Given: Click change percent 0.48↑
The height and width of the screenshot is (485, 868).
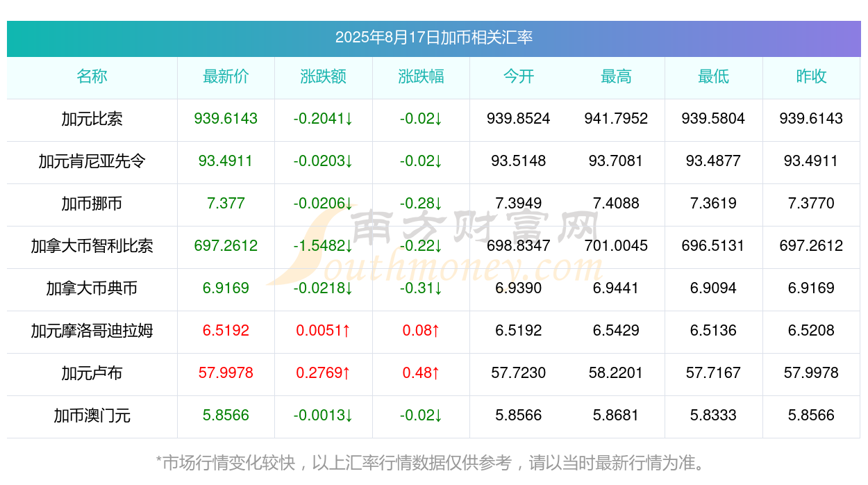Looking at the screenshot, I should 421,373.
